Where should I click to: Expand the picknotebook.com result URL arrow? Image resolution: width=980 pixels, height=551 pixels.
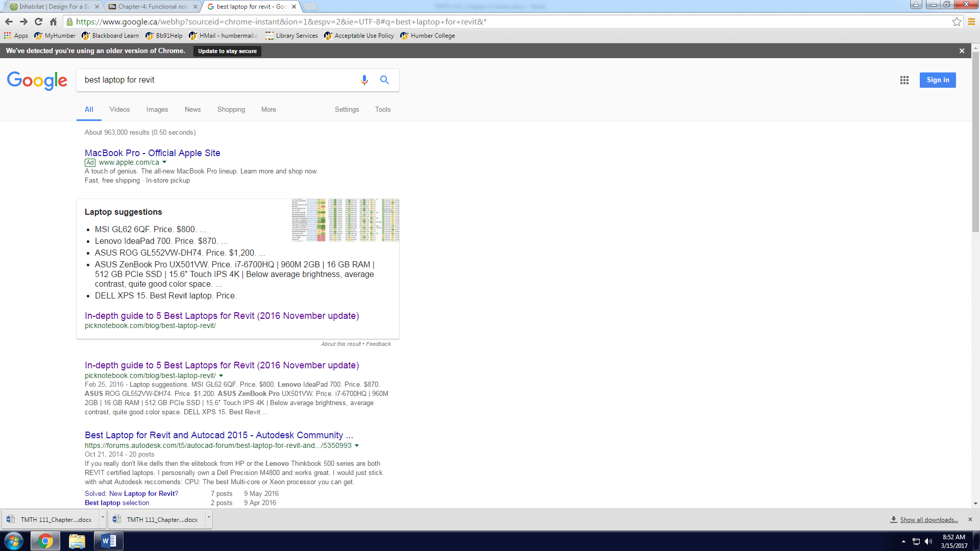point(221,375)
